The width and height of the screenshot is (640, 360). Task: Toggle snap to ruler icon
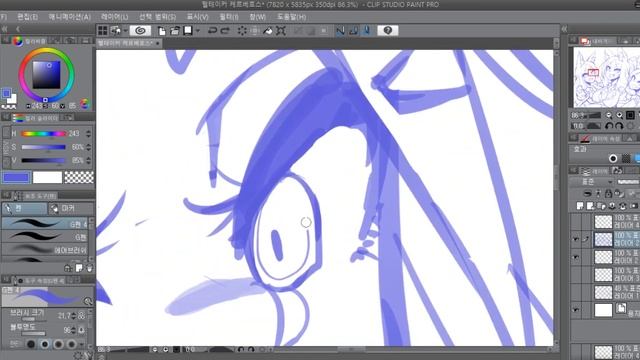click(340, 31)
